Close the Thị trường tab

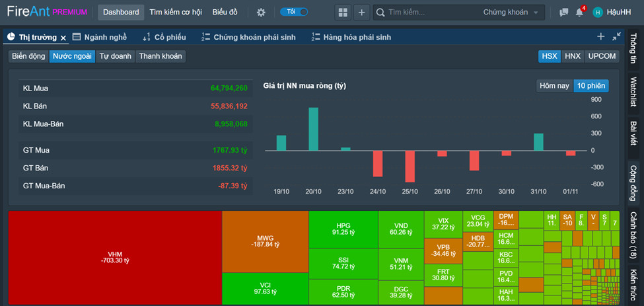63,38
